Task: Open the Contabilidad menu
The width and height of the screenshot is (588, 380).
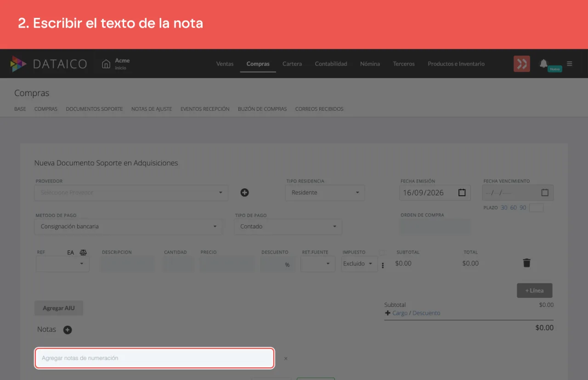Action: 331,64
